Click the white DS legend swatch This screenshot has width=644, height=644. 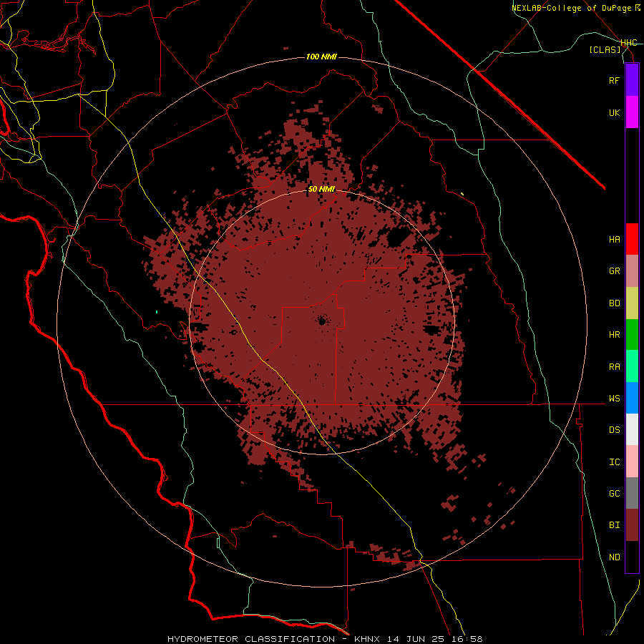coord(632,429)
